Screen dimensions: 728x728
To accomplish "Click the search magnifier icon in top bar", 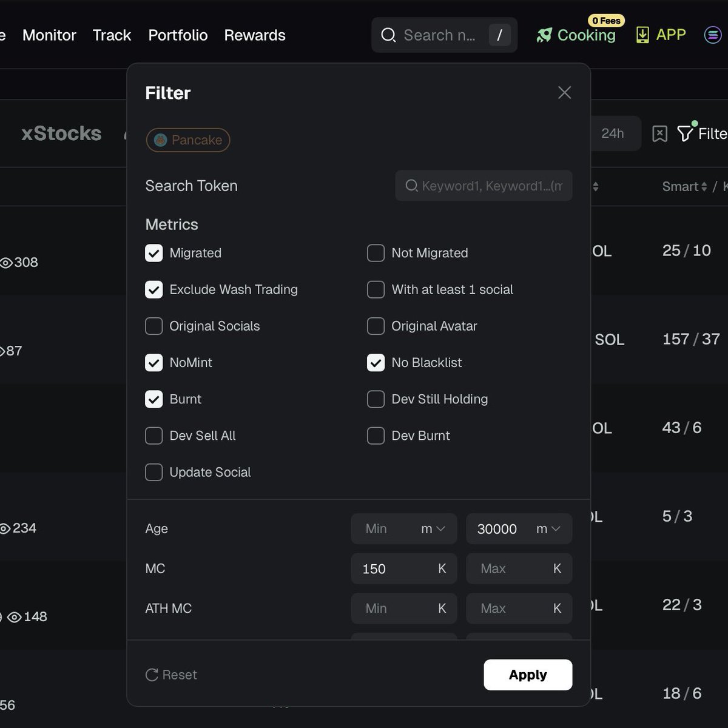I will click(388, 35).
